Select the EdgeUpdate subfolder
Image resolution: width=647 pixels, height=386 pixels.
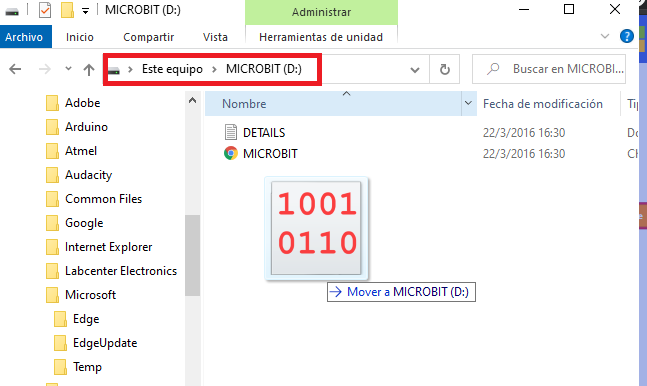[x=105, y=343]
